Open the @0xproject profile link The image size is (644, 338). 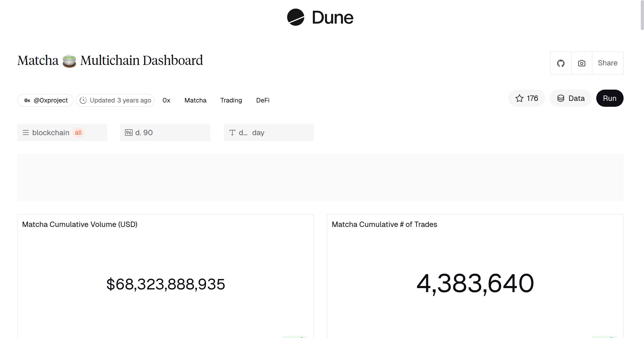pyautogui.click(x=50, y=100)
